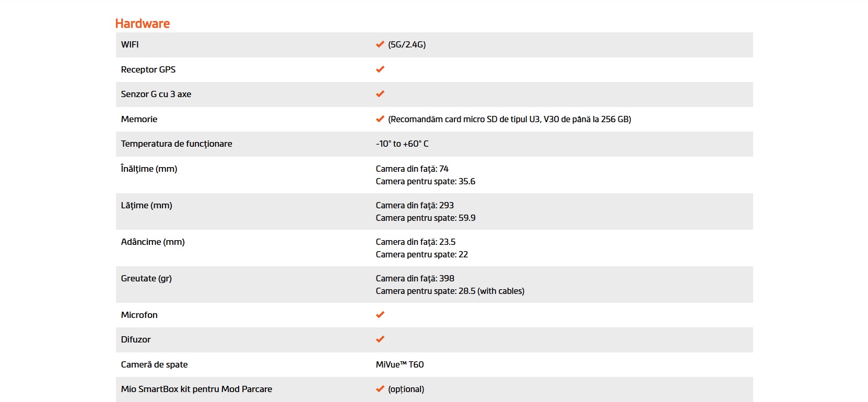
Task: Click the checkmark icon in the WIFI row
Action: click(380, 44)
